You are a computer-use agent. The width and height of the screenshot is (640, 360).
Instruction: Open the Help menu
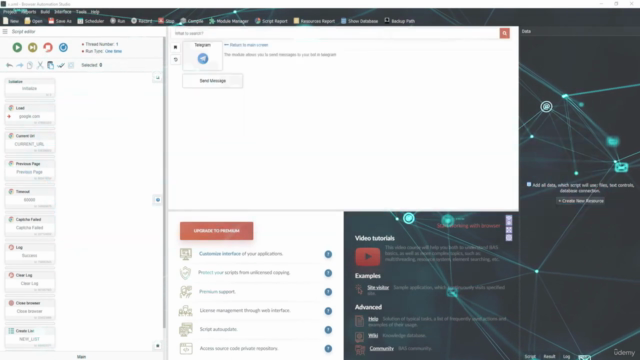[95, 12]
